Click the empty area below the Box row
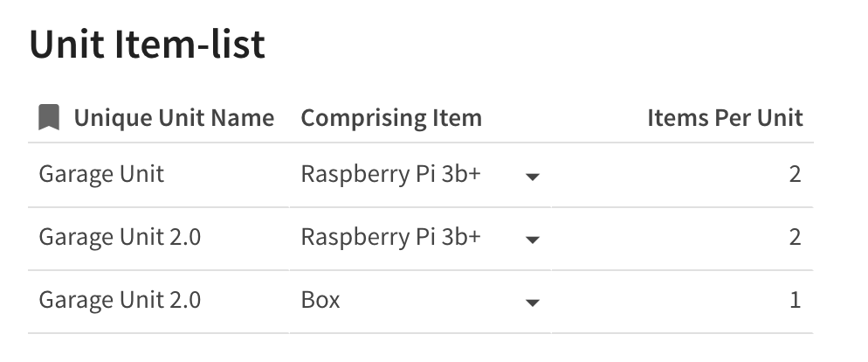The height and width of the screenshot is (362, 868). tap(419, 347)
